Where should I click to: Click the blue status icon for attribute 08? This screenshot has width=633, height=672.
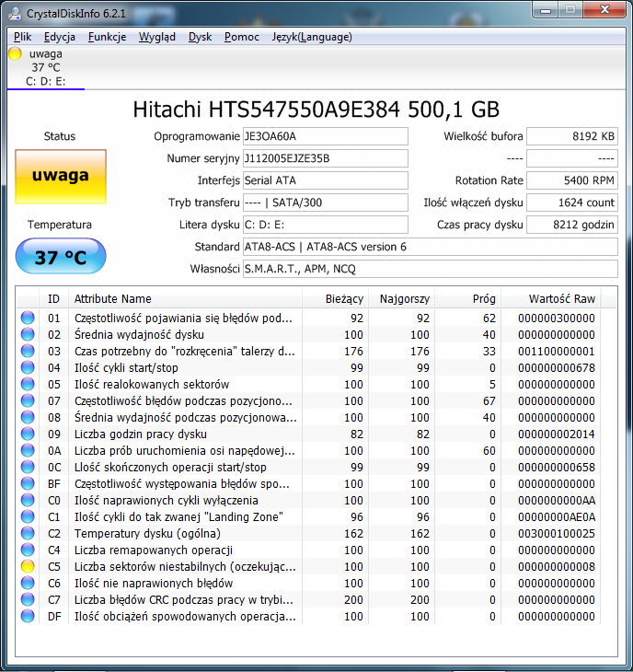28,417
